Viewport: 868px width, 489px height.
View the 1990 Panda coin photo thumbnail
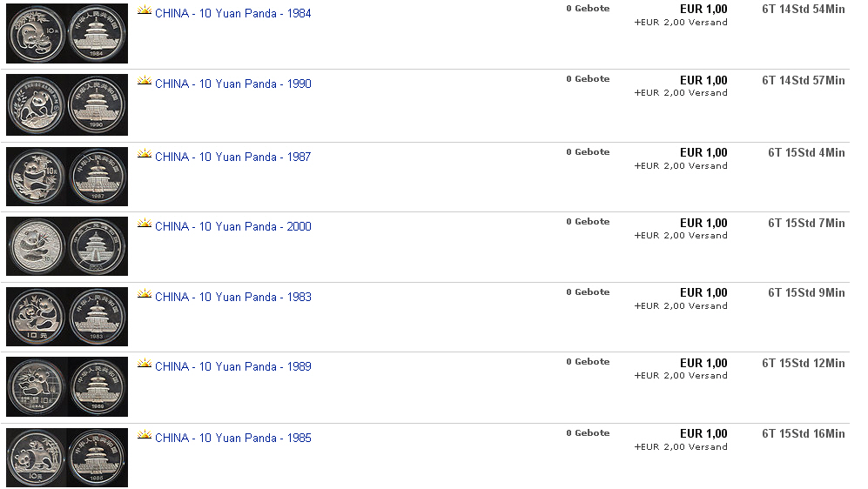click(67, 105)
